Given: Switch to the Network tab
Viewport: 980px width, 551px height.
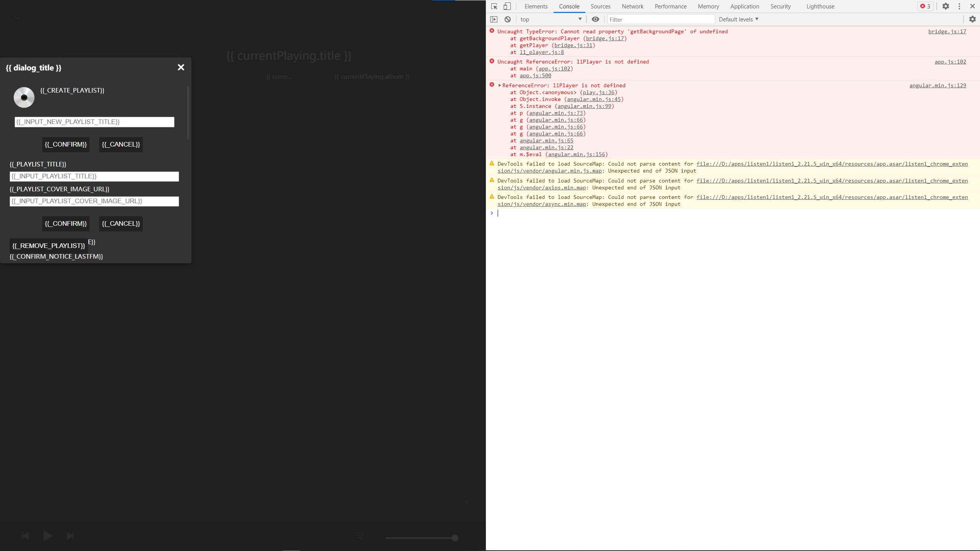Looking at the screenshot, I should (x=632, y=7).
